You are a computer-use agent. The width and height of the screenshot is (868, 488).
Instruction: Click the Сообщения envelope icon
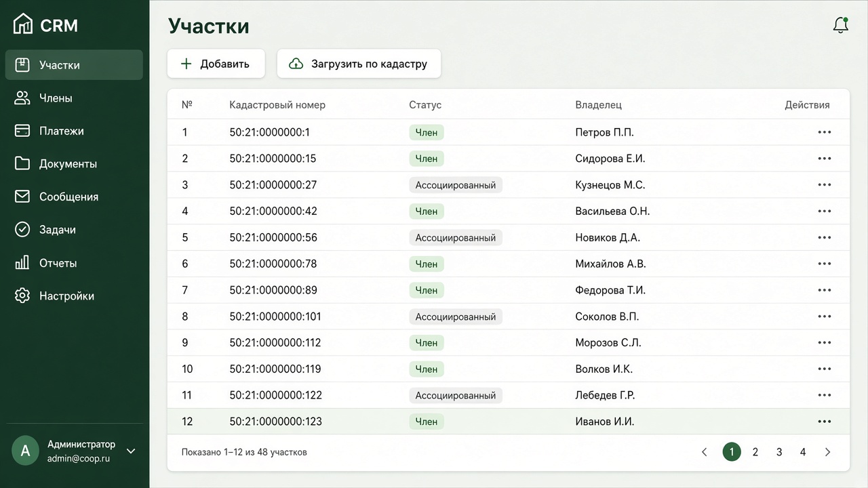click(x=22, y=197)
